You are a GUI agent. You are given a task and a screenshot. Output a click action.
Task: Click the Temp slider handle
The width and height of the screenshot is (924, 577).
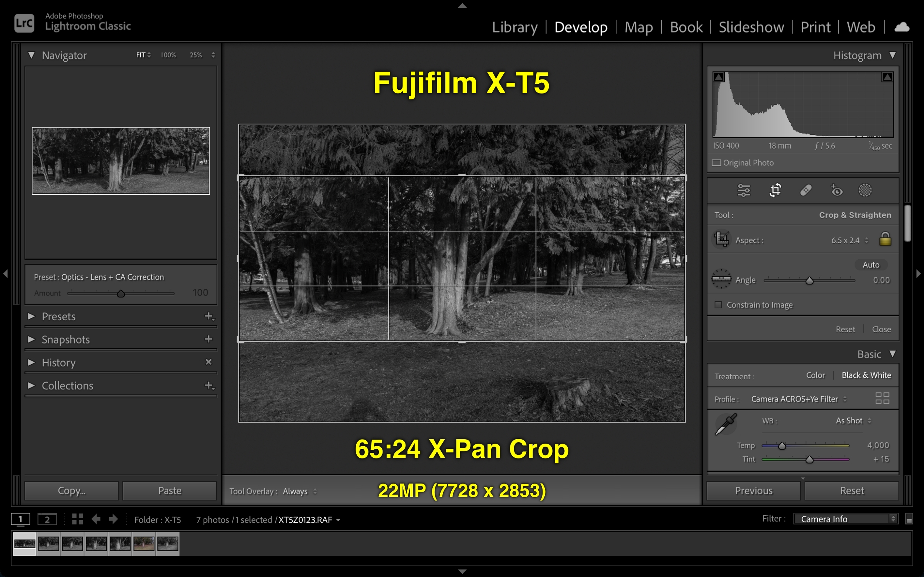[782, 446]
